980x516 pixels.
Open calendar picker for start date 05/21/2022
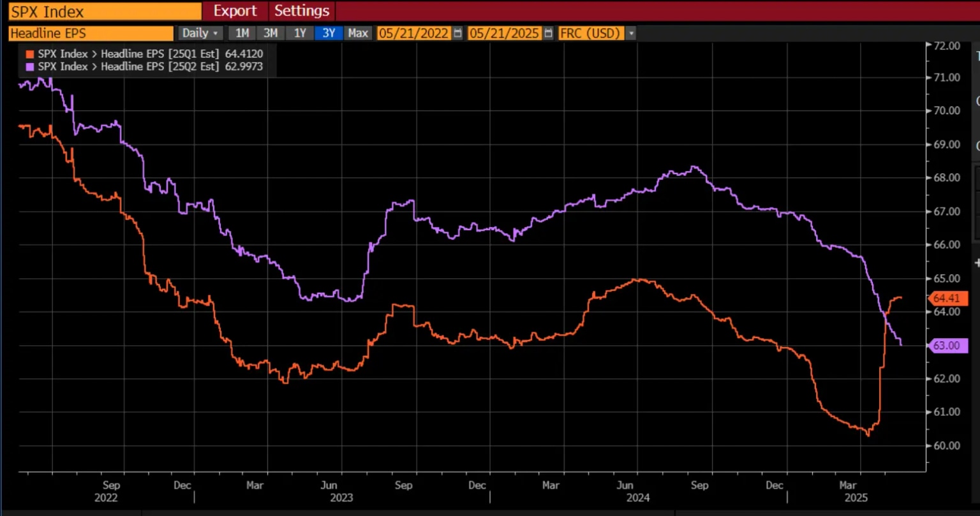point(457,33)
